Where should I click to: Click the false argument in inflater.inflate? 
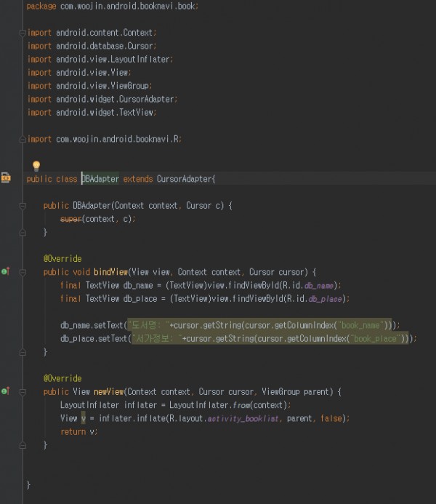[x=331, y=418]
